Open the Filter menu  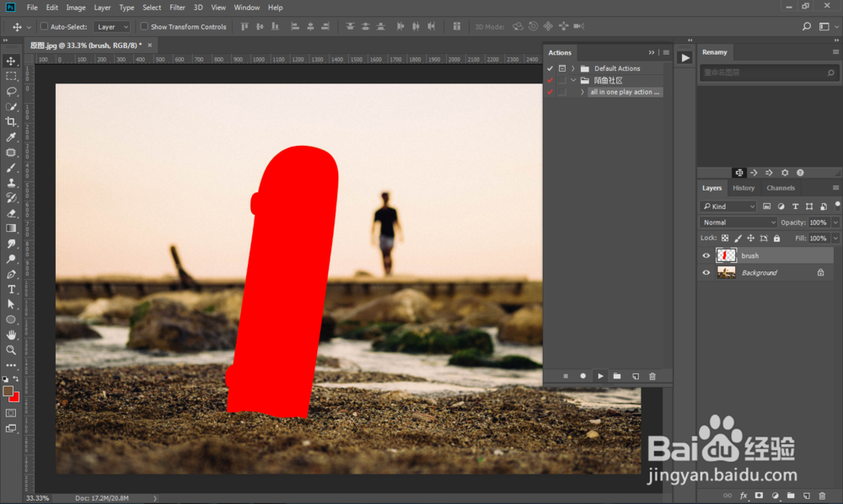177,8
